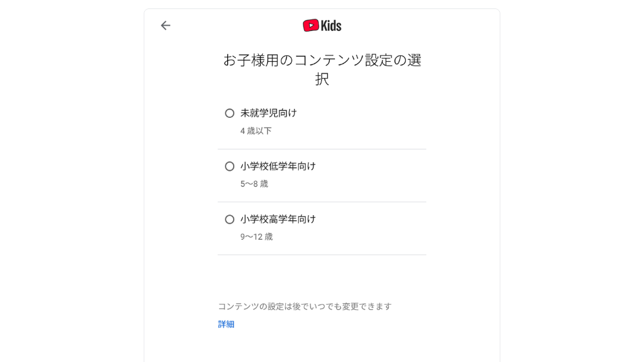This screenshot has height=362, width=644.
Task: Select the 小学校高学年向け radio button
Action: [230, 220]
